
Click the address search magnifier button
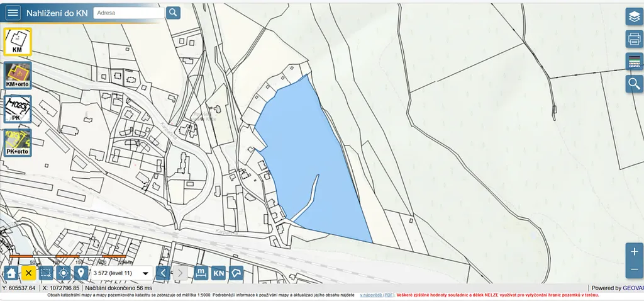(x=173, y=13)
